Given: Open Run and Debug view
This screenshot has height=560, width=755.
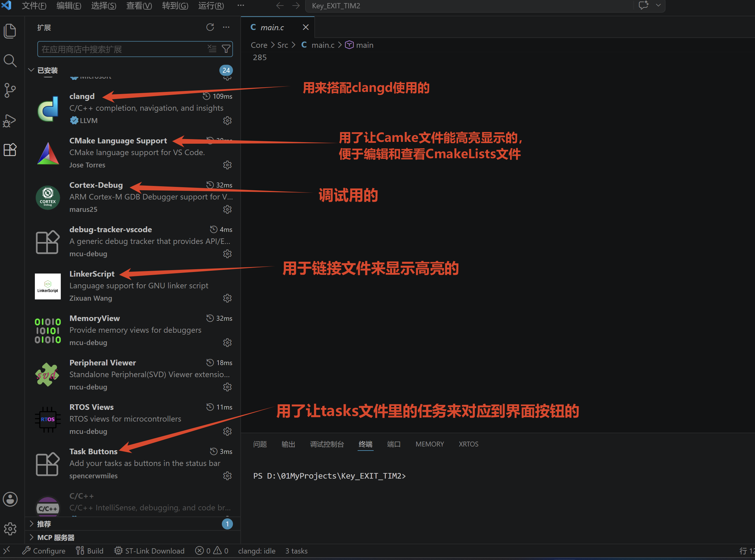Looking at the screenshot, I should pyautogui.click(x=10, y=120).
